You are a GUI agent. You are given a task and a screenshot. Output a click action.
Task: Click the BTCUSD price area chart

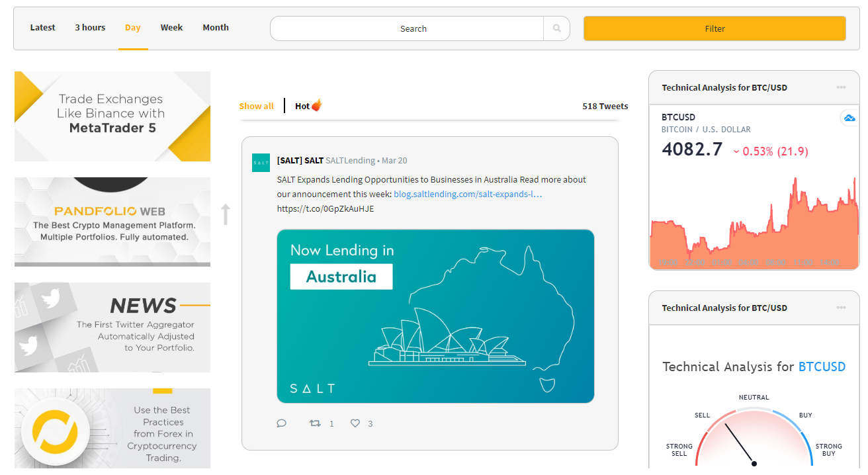click(754, 225)
